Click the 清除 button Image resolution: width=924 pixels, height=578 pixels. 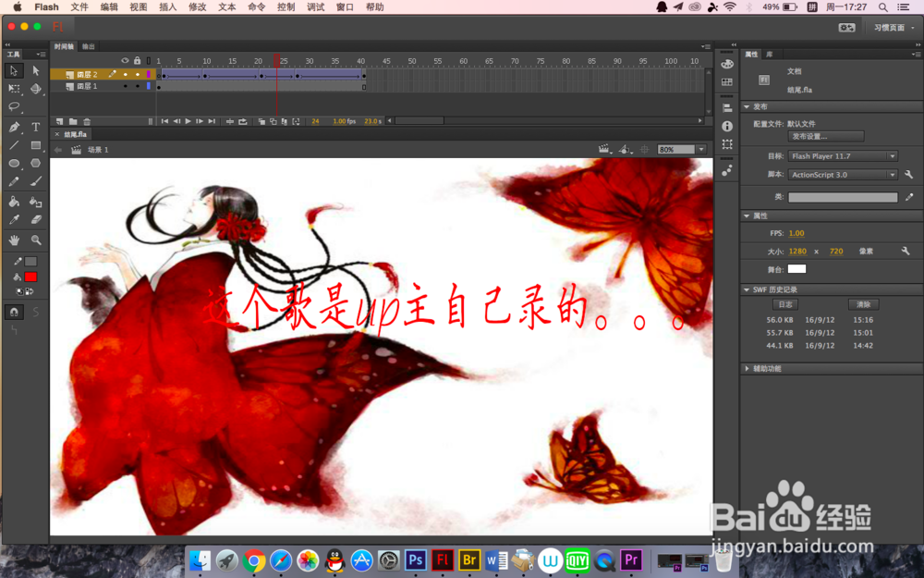864,304
